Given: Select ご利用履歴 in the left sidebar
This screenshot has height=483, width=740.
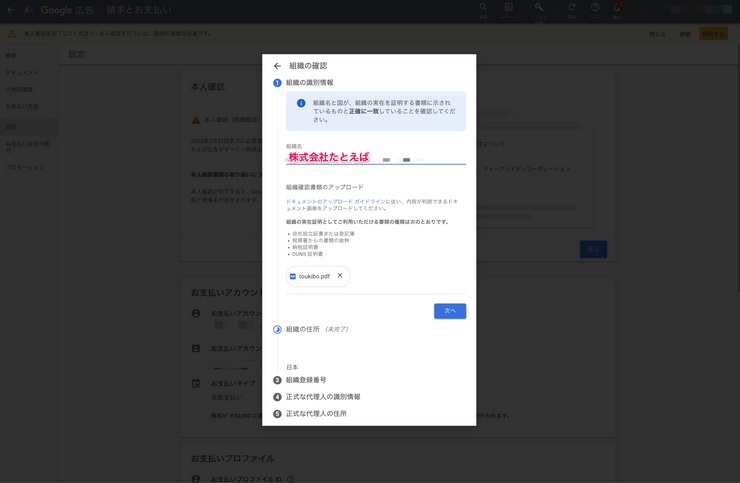Looking at the screenshot, I should [x=19, y=89].
